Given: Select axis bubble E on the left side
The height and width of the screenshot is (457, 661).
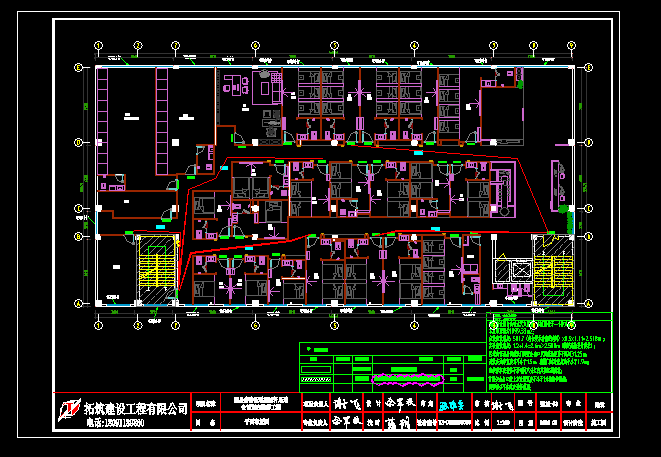Looking at the screenshot, I should click(78, 67).
